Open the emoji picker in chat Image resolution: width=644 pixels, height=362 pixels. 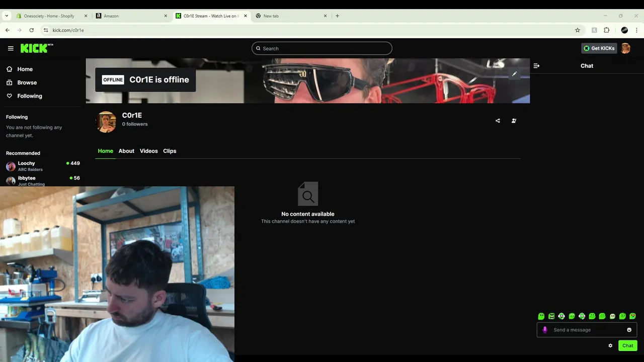point(629,330)
